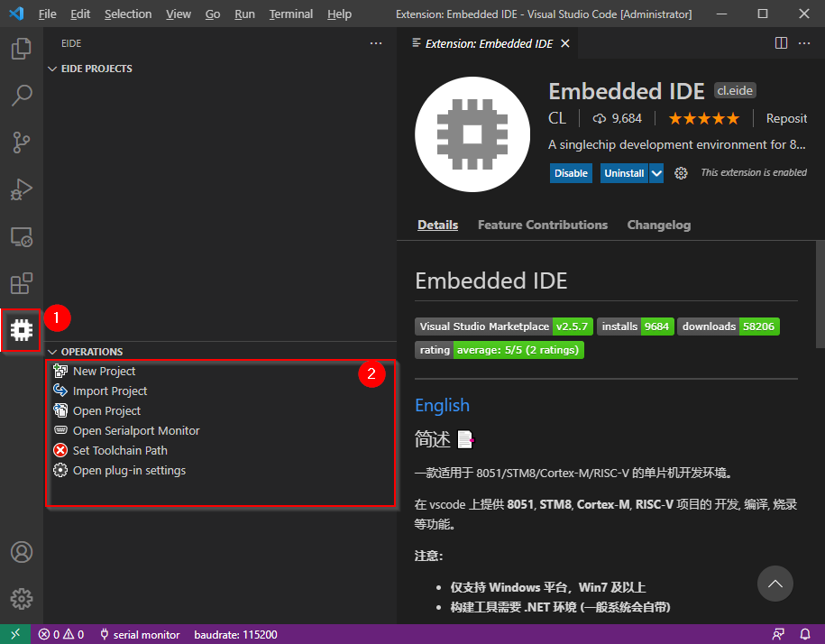This screenshot has width=825, height=644.
Task: Close the Extension: Embedded IDE tab
Action: (x=565, y=43)
